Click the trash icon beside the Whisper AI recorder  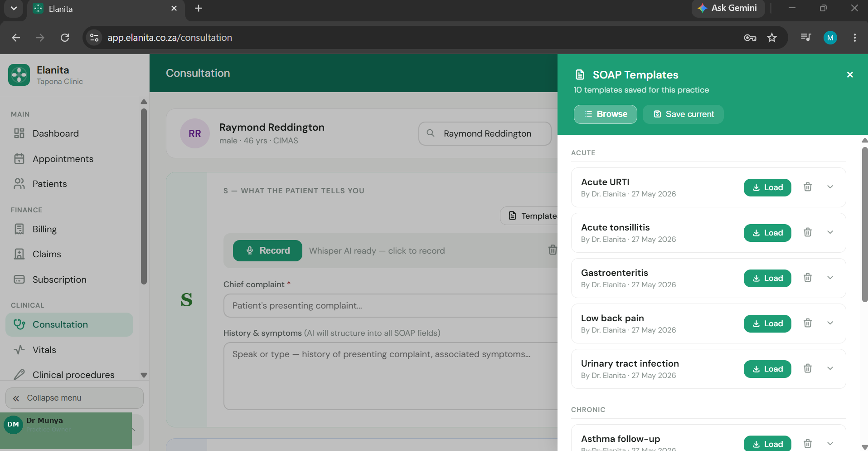tap(553, 250)
